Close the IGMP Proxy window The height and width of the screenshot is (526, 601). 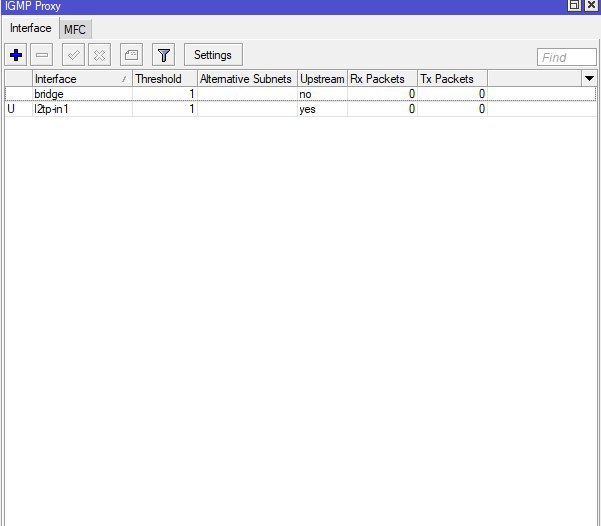click(x=591, y=5)
